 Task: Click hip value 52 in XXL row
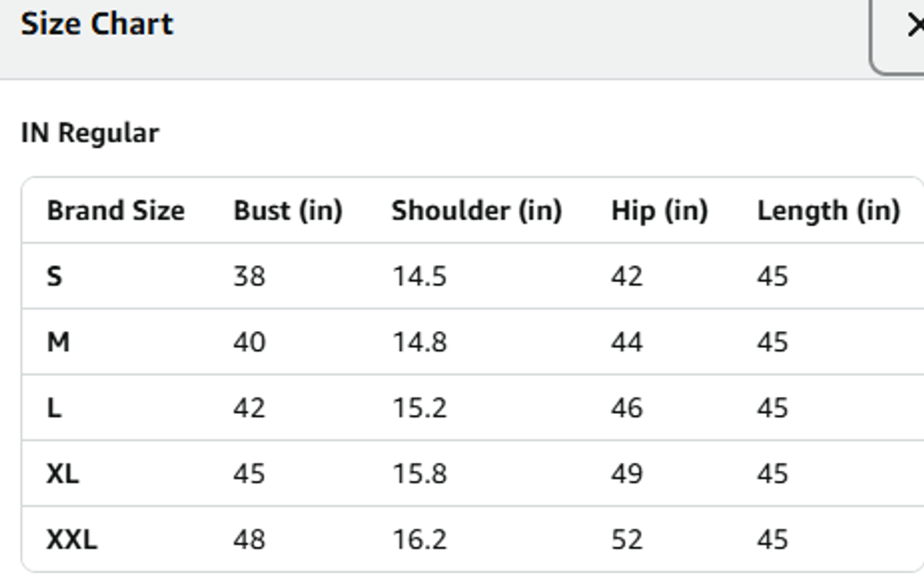626,539
